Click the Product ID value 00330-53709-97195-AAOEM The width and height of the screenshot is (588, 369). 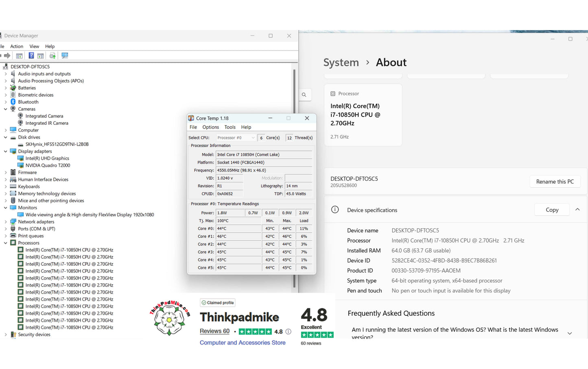(x=426, y=271)
